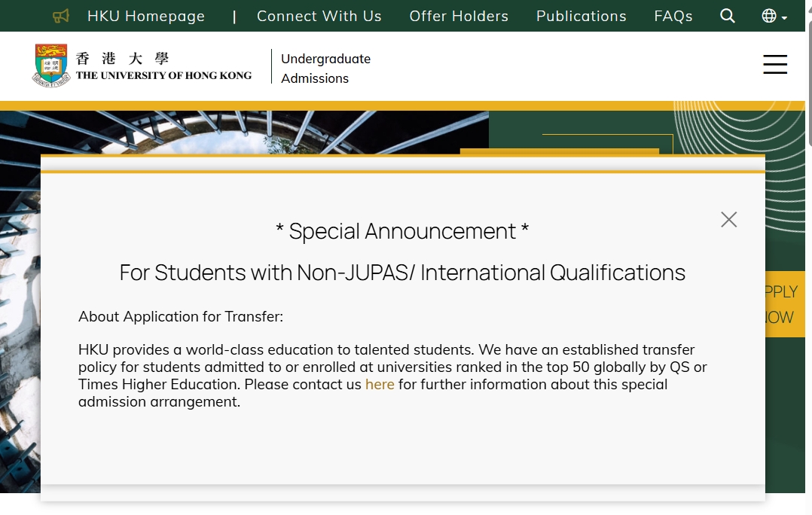
Task: Click the globe language icon
Action: [x=768, y=16]
